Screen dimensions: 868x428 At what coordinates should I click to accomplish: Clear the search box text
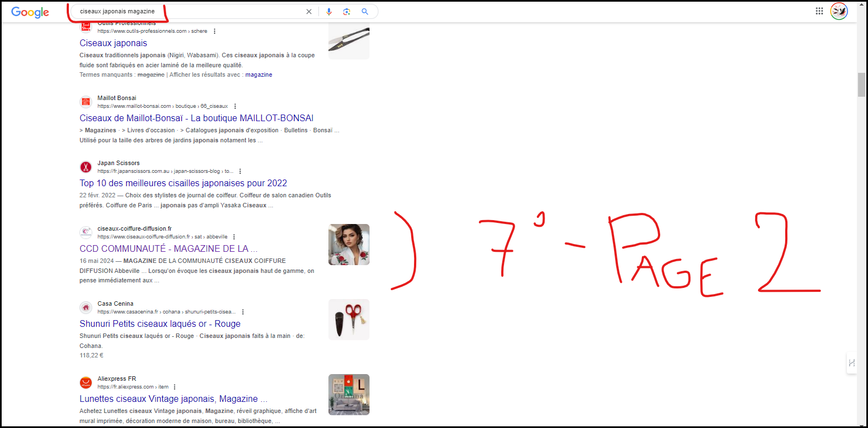point(309,12)
